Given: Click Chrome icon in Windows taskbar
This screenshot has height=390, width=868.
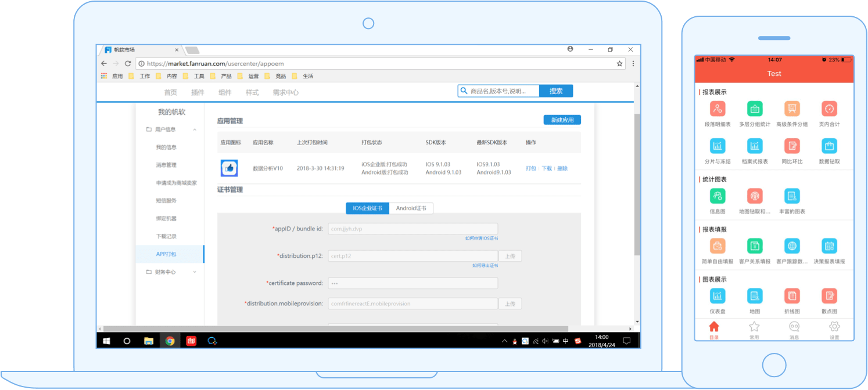Looking at the screenshot, I should pyautogui.click(x=170, y=341).
